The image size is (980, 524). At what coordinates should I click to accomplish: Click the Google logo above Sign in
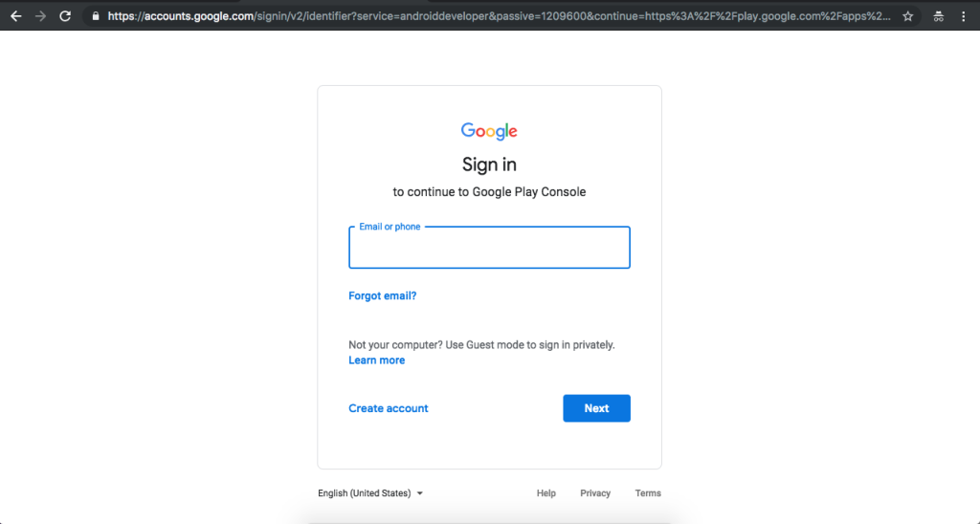click(489, 131)
